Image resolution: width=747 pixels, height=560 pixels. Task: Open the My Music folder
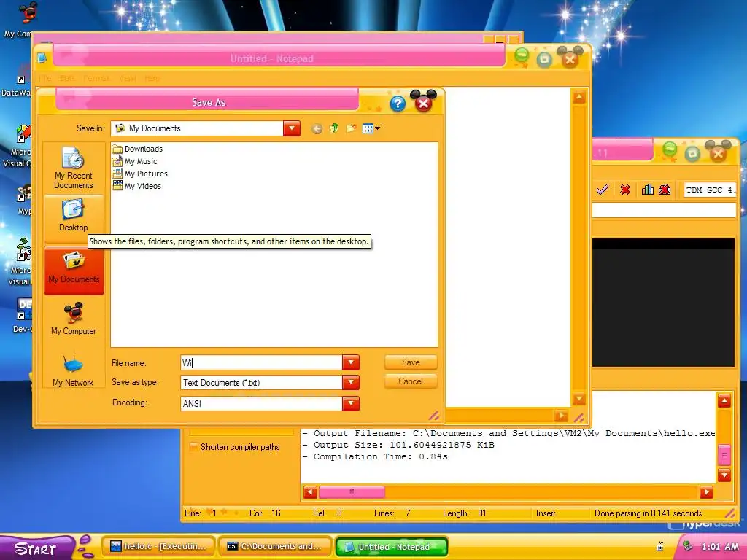point(135,161)
